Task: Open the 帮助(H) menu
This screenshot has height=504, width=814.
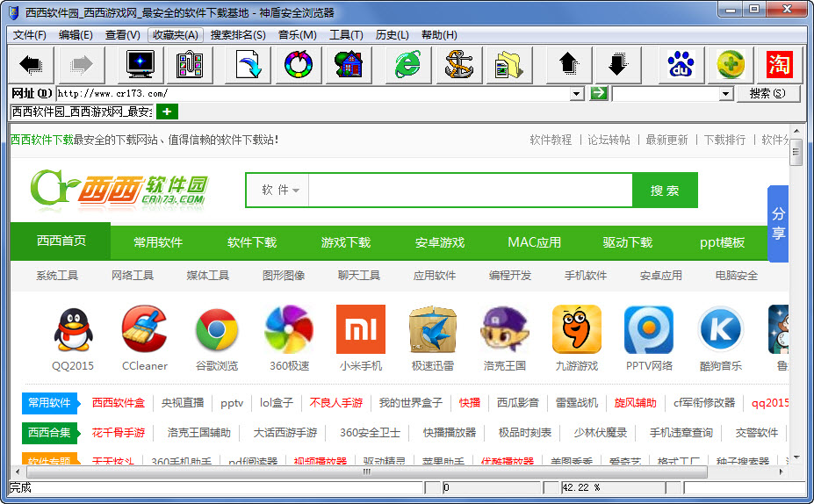Action: (439, 35)
